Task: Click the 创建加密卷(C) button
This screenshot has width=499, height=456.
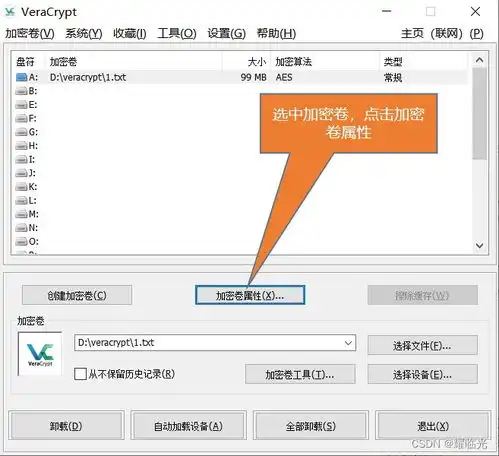Action: [x=77, y=295]
